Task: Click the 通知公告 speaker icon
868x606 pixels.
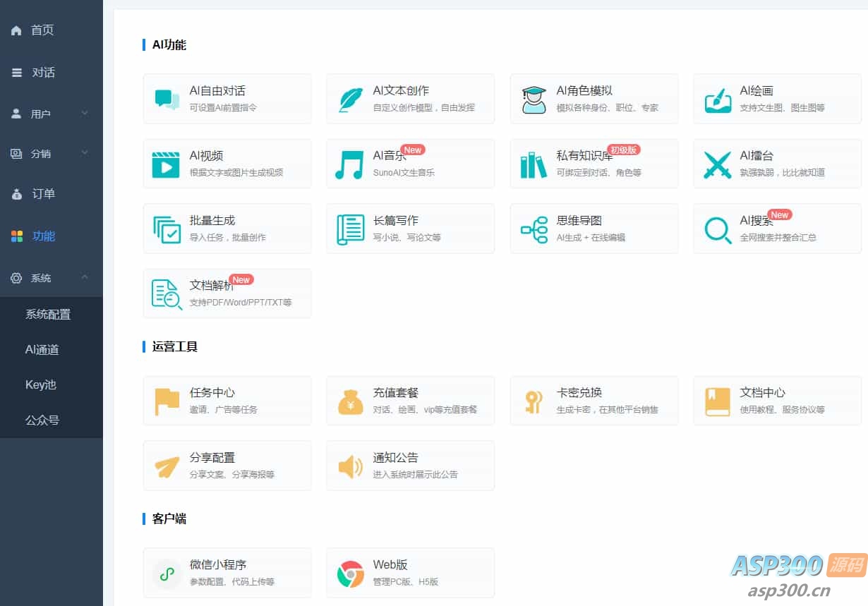Action: (x=350, y=464)
